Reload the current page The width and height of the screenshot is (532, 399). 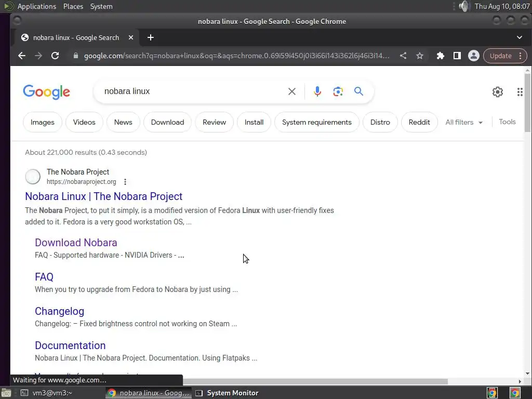[55, 56]
